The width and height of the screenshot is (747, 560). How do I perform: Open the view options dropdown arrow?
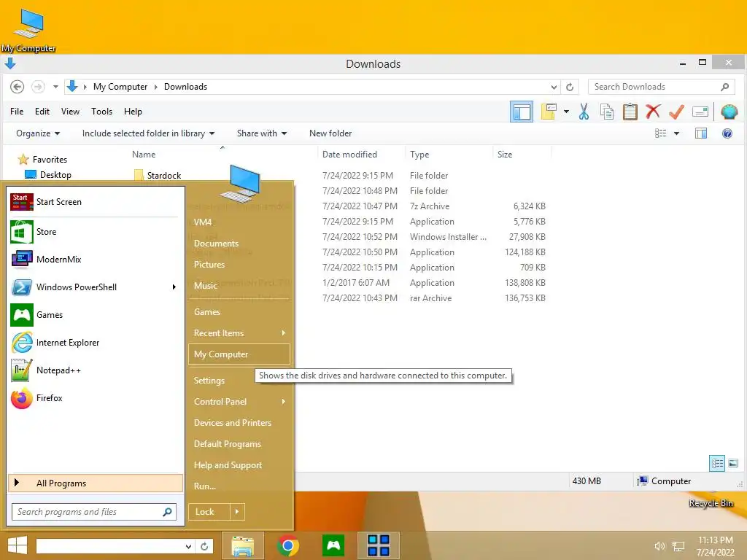(676, 134)
